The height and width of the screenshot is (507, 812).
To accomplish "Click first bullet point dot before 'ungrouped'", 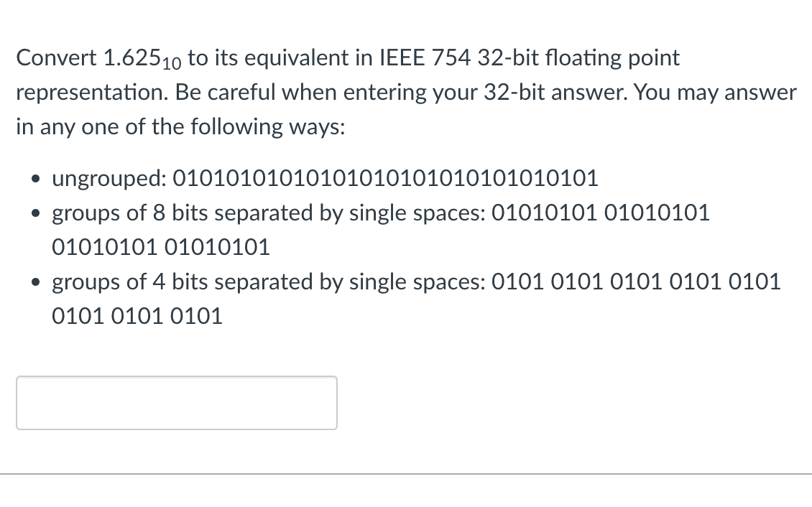I will coord(35,179).
